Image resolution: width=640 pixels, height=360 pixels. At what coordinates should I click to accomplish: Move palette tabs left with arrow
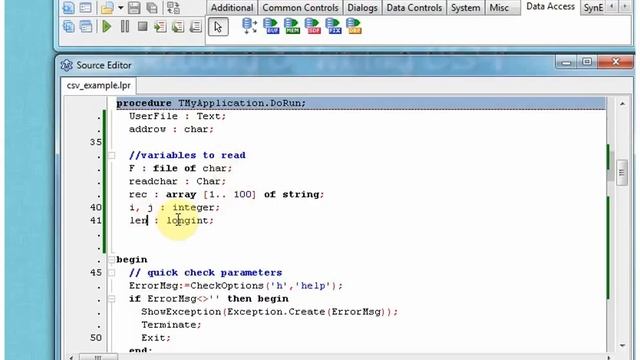click(611, 7)
